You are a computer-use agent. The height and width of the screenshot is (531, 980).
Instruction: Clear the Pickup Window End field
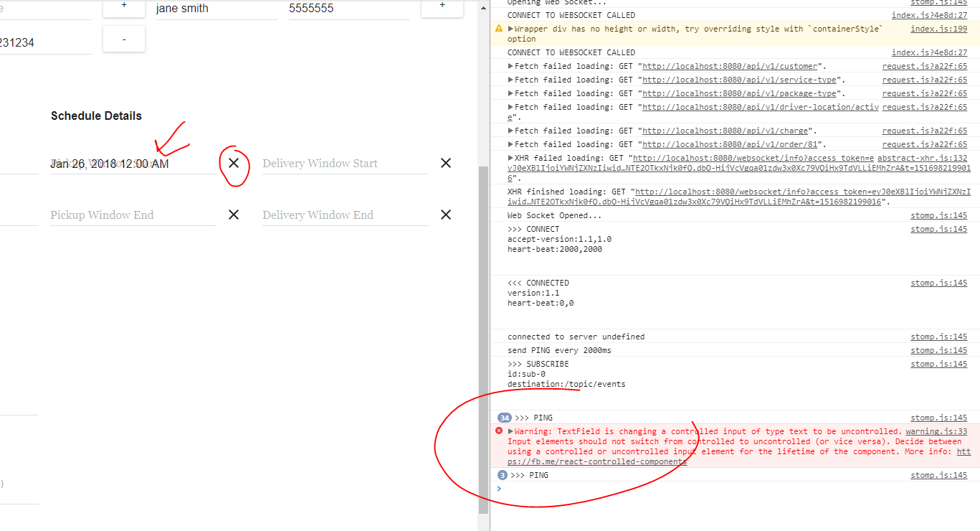pyautogui.click(x=234, y=215)
